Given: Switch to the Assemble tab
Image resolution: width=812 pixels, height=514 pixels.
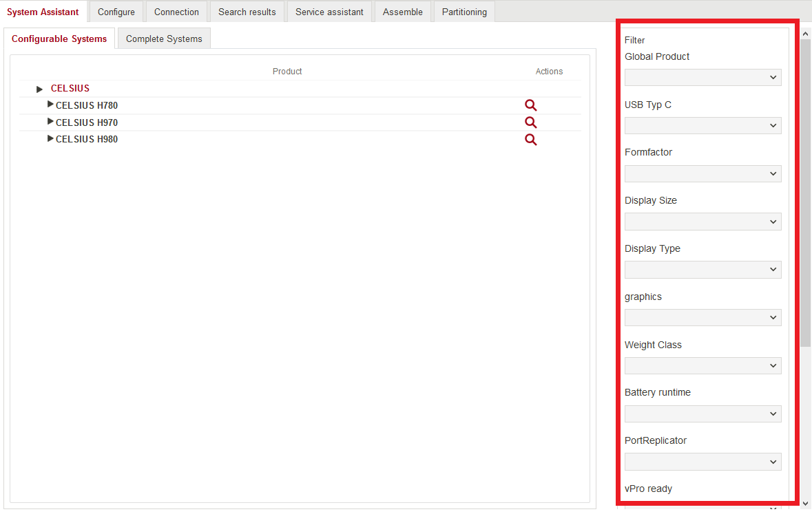Looking at the screenshot, I should tap(402, 12).
